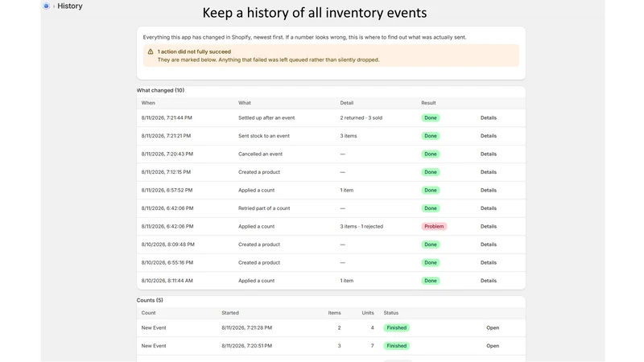Select '3 items - 1 rejected' detail text

tap(361, 226)
